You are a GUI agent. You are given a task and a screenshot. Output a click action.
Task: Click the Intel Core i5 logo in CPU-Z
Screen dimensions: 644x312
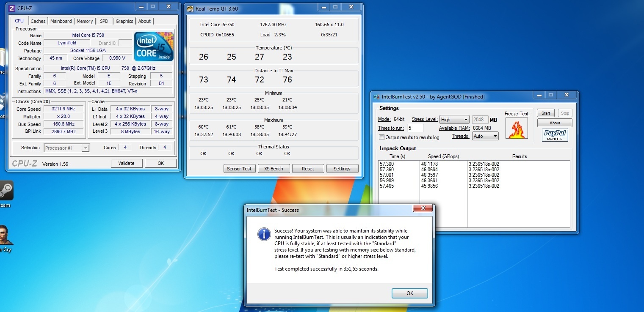[x=154, y=47]
